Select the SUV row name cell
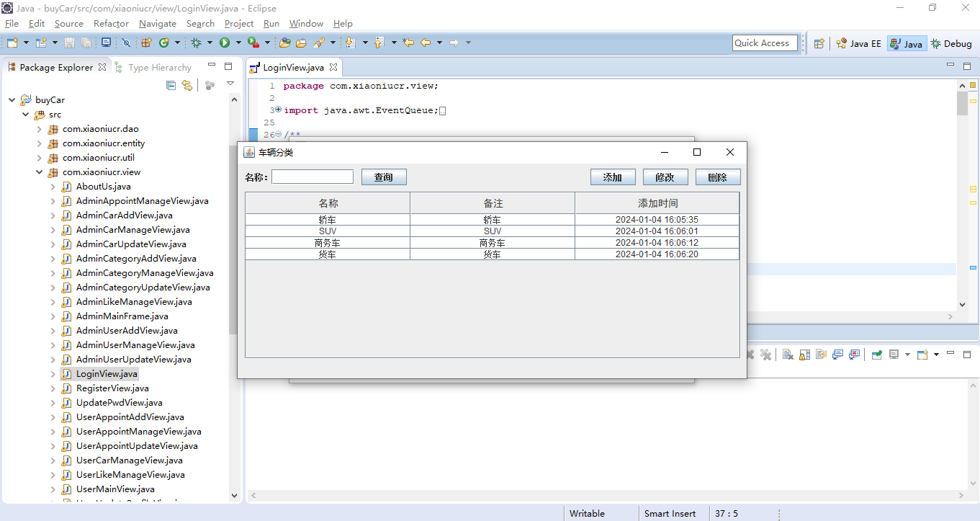 (328, 231)
